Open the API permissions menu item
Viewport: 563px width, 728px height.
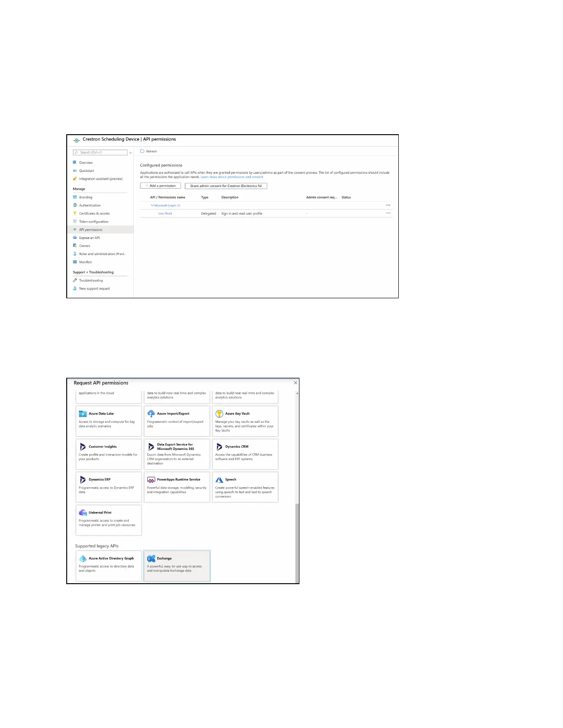tap(100, 230)
